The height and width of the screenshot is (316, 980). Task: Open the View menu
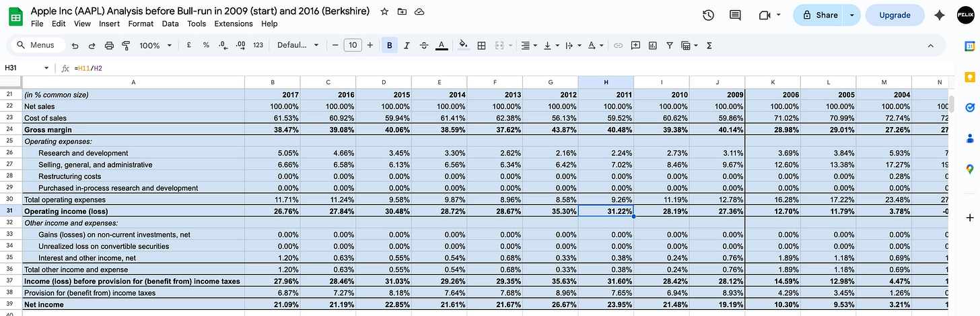(x=82, y=24)
